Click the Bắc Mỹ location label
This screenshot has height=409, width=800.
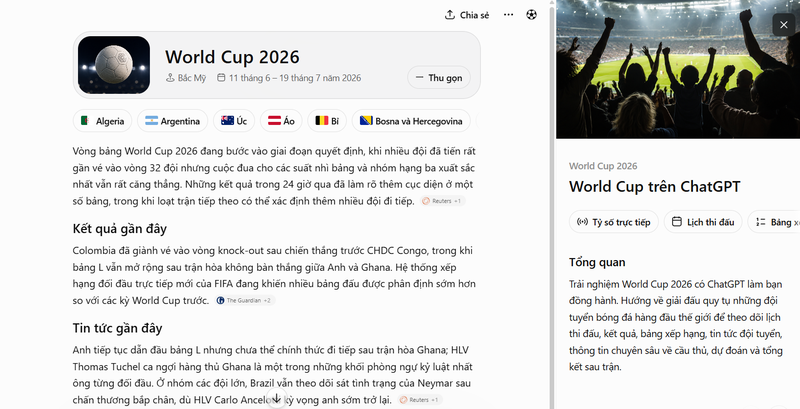186,78
